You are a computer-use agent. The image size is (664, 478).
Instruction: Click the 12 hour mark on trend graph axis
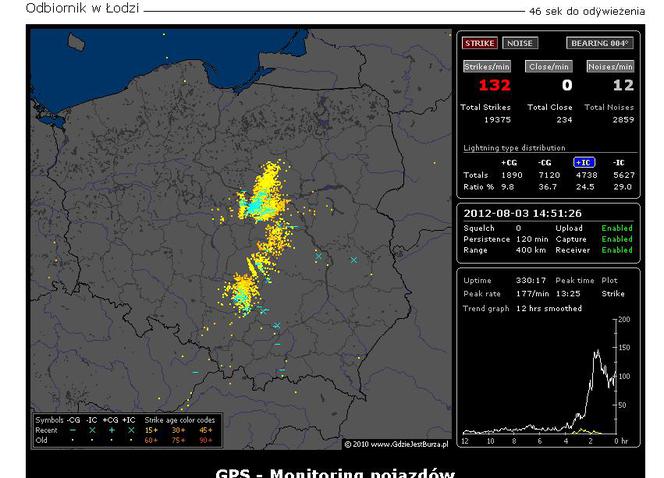pos(465,441)
